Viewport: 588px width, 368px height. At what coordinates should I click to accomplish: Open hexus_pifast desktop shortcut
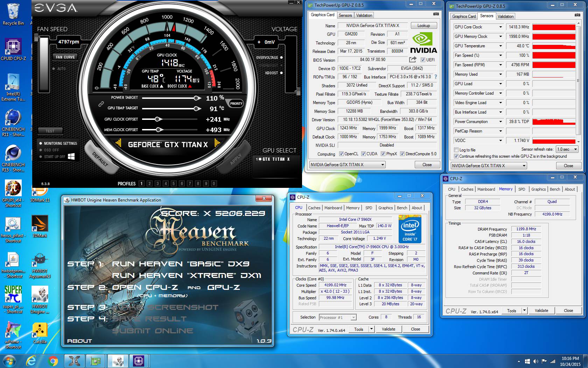pos(13,229)
